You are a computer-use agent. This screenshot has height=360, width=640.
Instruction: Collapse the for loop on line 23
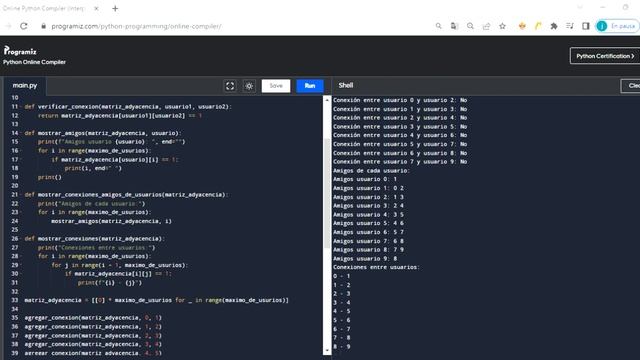click(21, 213)
